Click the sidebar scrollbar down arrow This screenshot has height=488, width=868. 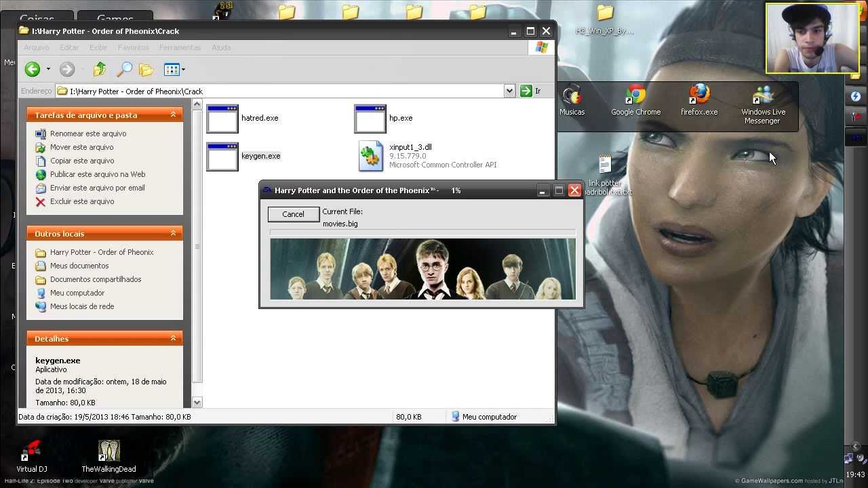(197, 402)
